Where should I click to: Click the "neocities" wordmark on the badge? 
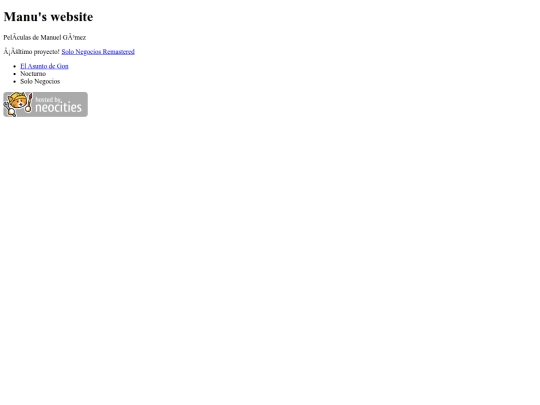(58, 107)
